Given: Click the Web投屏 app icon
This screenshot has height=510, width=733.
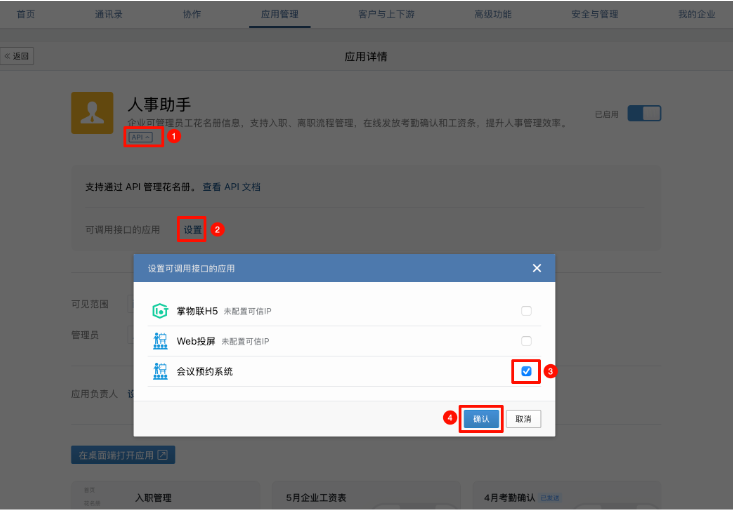Looking at the screenshot, I should pos(159,341).
